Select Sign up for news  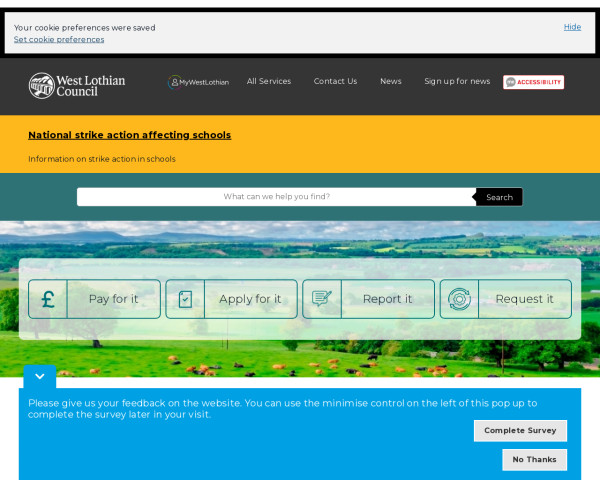(457, 81)
